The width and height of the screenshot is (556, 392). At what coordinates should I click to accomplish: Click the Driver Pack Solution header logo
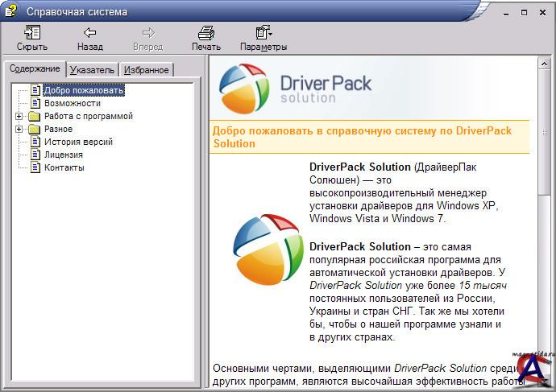[295, 88]
